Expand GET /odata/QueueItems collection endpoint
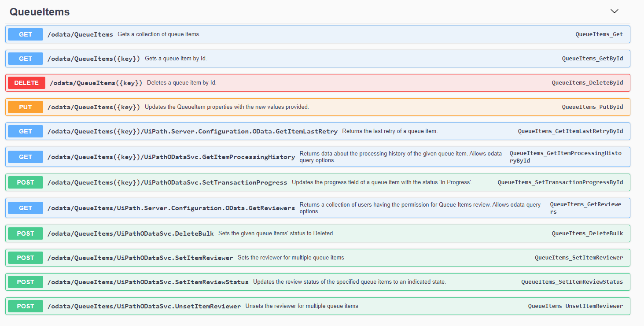This screenshot has height=326, width=644. (80, 34)
